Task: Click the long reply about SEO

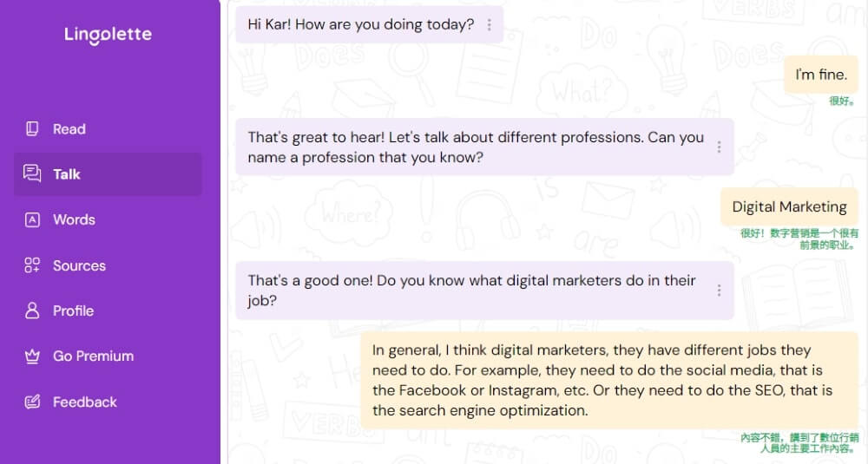Action: click(609, 380)
